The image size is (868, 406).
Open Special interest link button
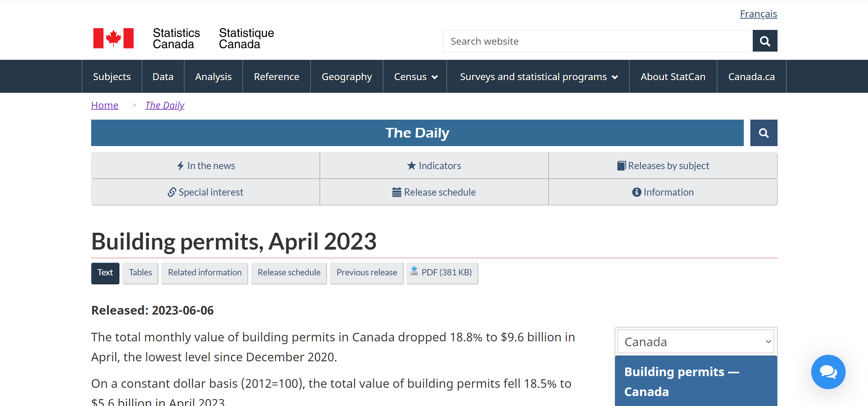[206, 192]
